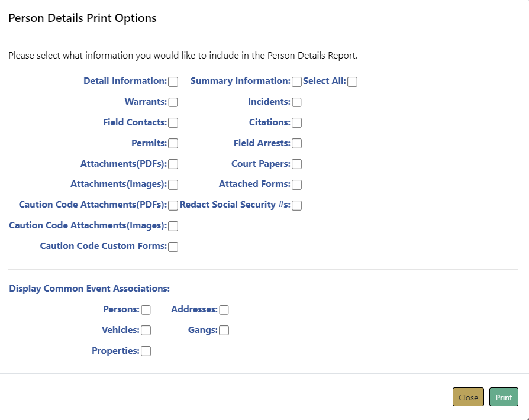Enable the Citations checkbox

click(297, 123)
